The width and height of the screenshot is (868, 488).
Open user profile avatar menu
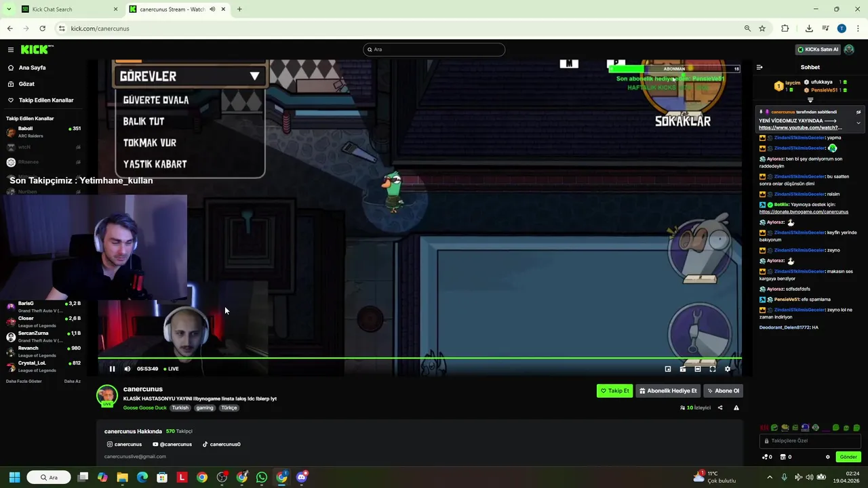click(x=849, y=49)
